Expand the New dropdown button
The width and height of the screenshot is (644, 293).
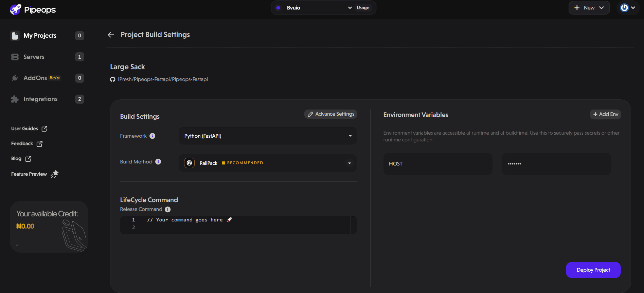[589, 8]
